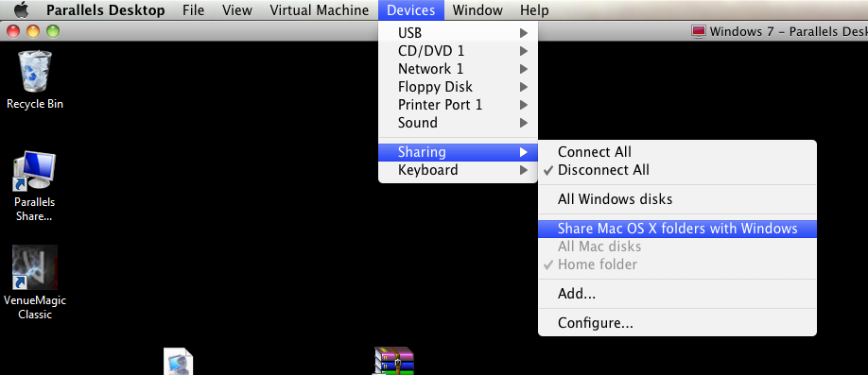Open the View menu

pos(237,10)
